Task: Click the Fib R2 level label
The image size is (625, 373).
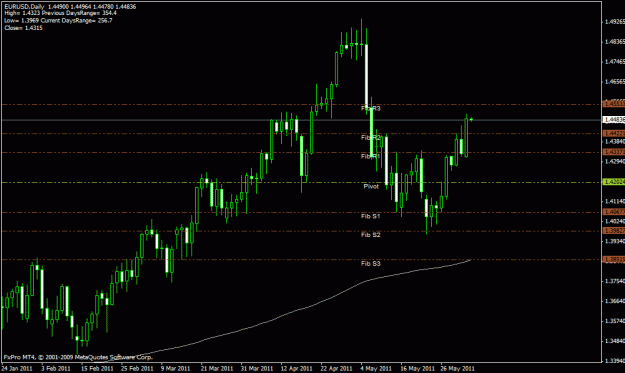Action: (x=371, y=137)
